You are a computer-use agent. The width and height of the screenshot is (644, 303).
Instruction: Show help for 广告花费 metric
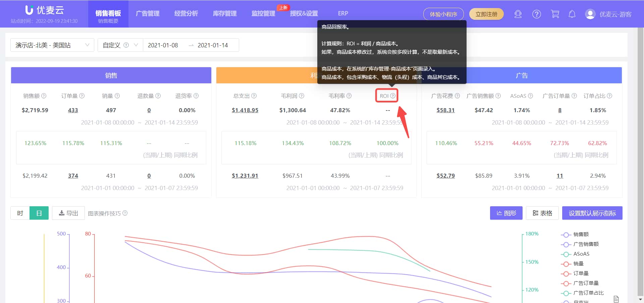457,96
